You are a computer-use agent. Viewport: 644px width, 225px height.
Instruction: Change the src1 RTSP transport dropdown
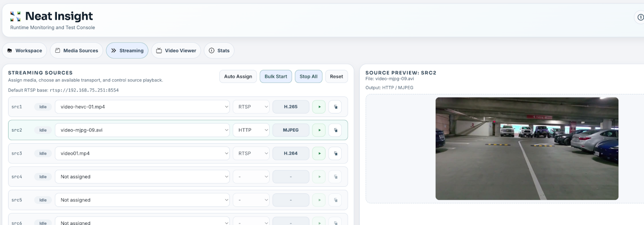[251, 107]
